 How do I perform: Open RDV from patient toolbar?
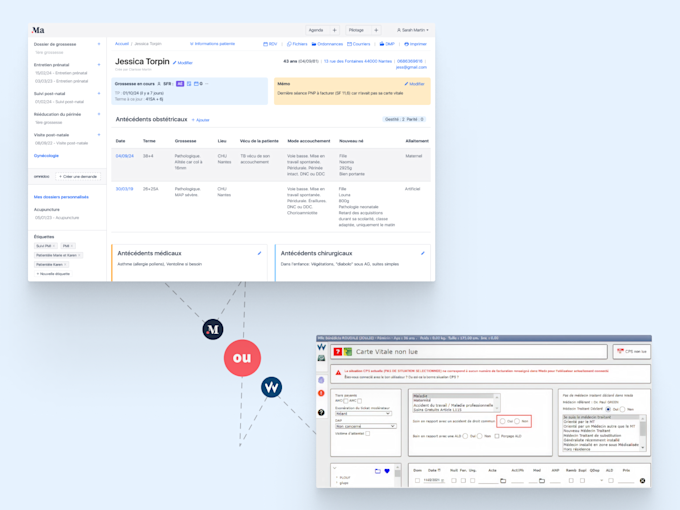(x=270, y=44)
